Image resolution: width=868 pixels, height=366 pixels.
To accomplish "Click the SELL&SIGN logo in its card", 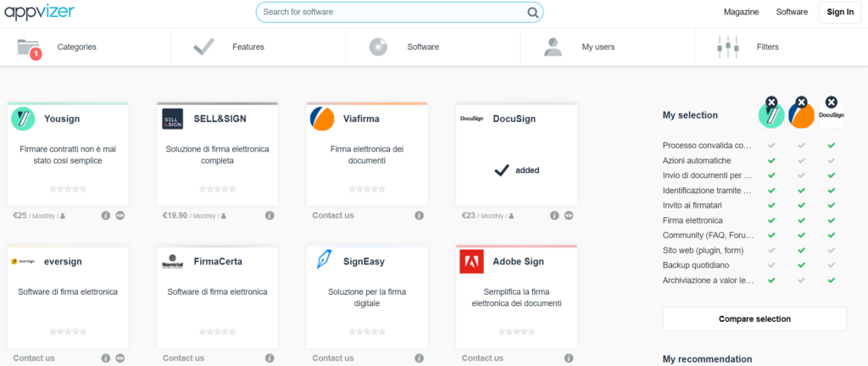I will [172, 119].
